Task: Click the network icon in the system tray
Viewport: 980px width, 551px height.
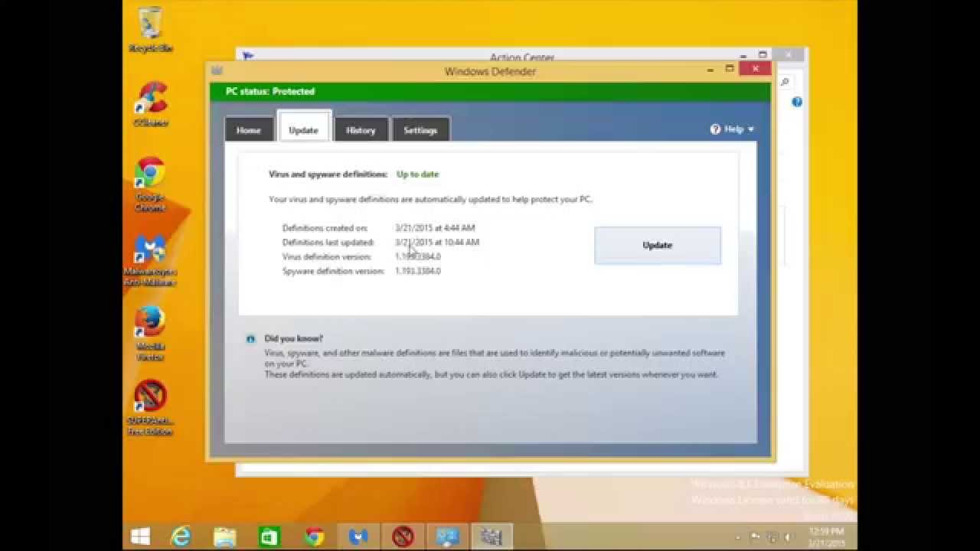Action: 773,536
